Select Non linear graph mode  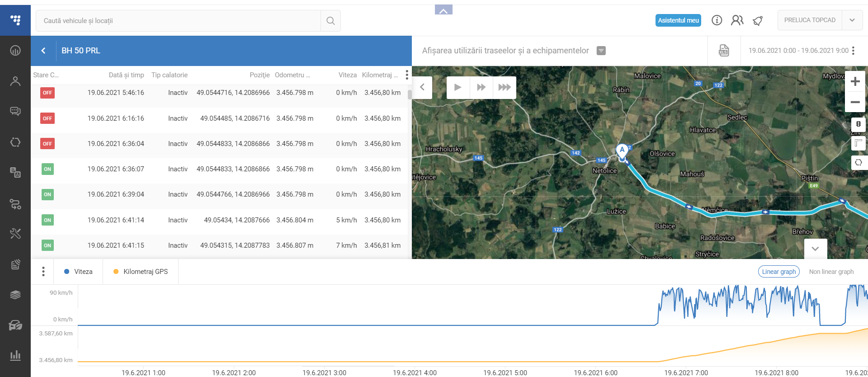831,272
